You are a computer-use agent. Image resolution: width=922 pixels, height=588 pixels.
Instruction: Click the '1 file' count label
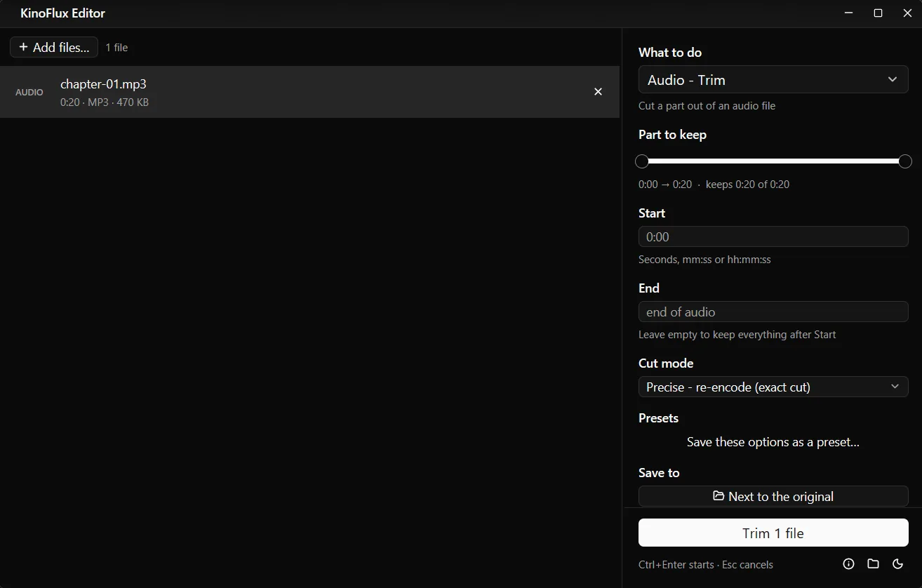click(x=116, y=48)
